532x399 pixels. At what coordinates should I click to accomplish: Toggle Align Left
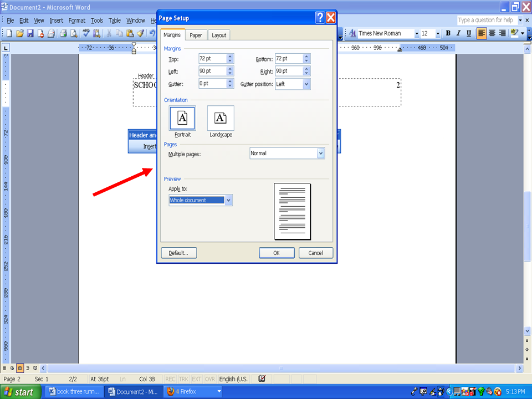482,33
